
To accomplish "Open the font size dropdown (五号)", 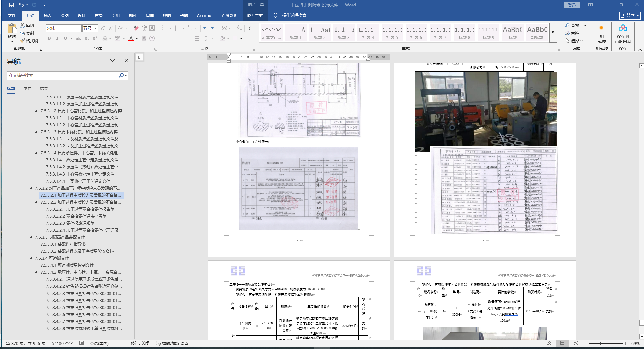I will (x=96, y=28).
